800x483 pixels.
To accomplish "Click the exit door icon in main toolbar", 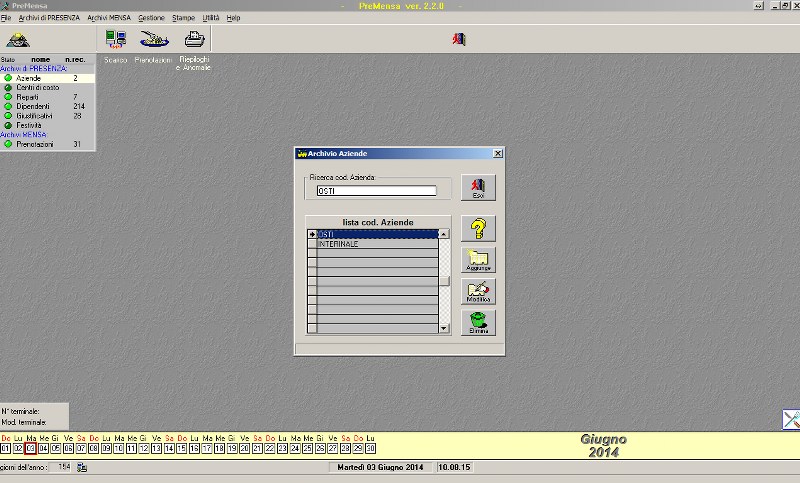I will (459, 39).
